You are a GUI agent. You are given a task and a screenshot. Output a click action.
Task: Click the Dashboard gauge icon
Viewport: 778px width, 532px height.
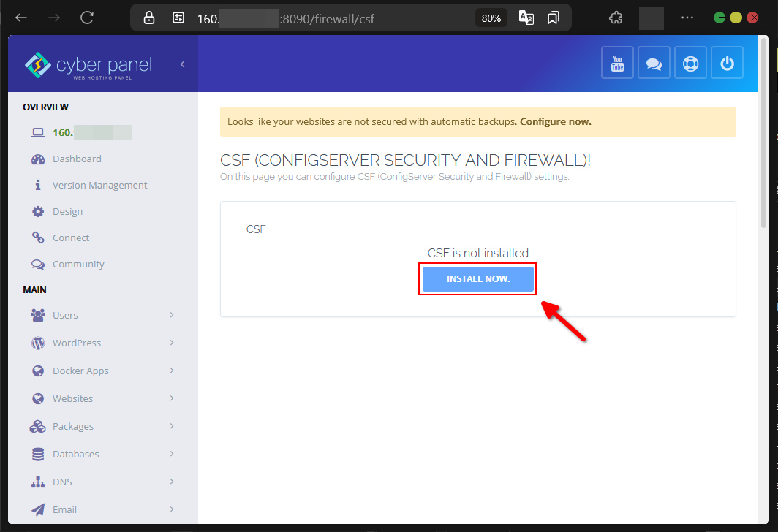click(38, 159)
